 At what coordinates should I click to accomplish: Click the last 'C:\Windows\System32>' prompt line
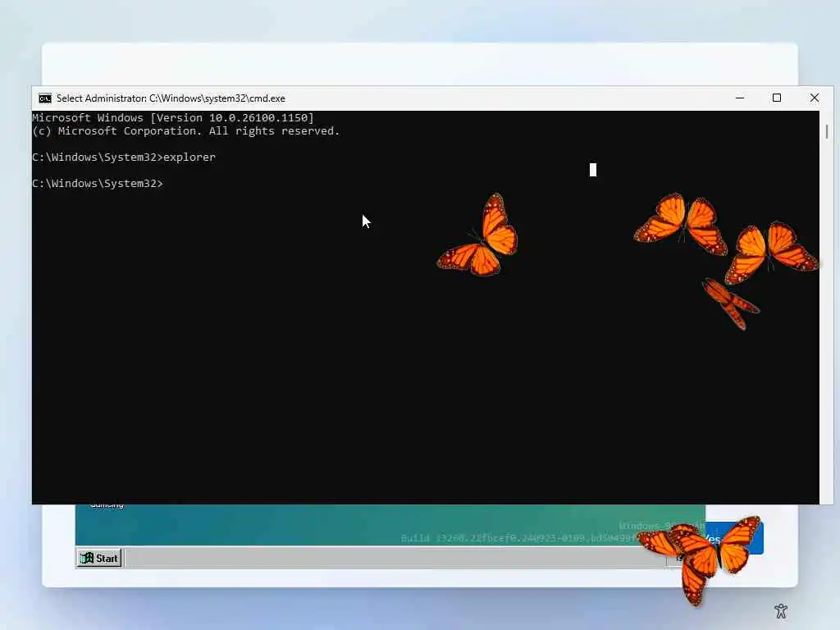click(x=98, y=183)
